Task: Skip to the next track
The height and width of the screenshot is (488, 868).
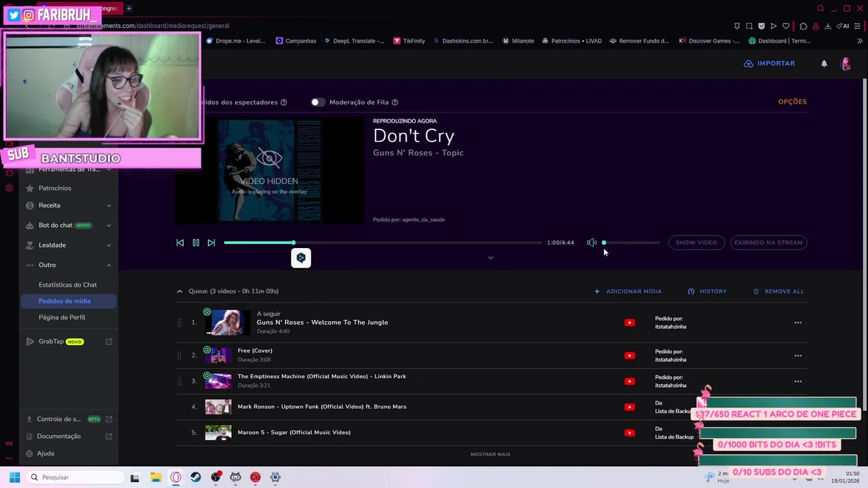Action: [x=211, y=243]
